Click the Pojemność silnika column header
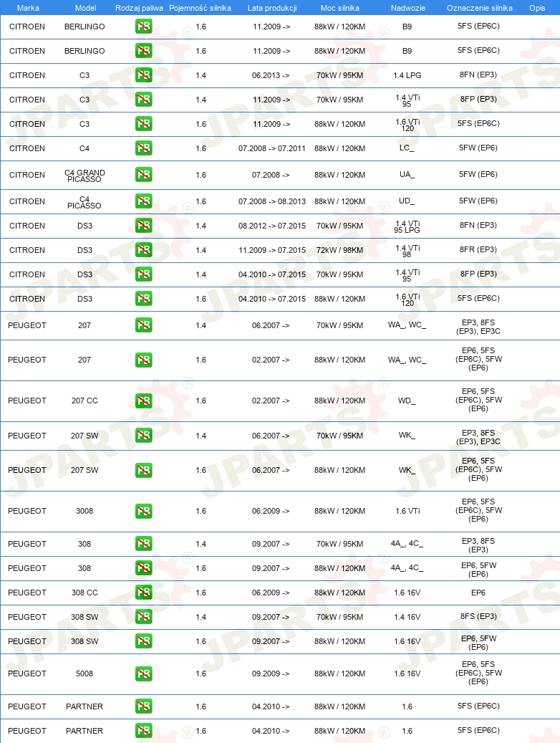 (x=200, y=8)
